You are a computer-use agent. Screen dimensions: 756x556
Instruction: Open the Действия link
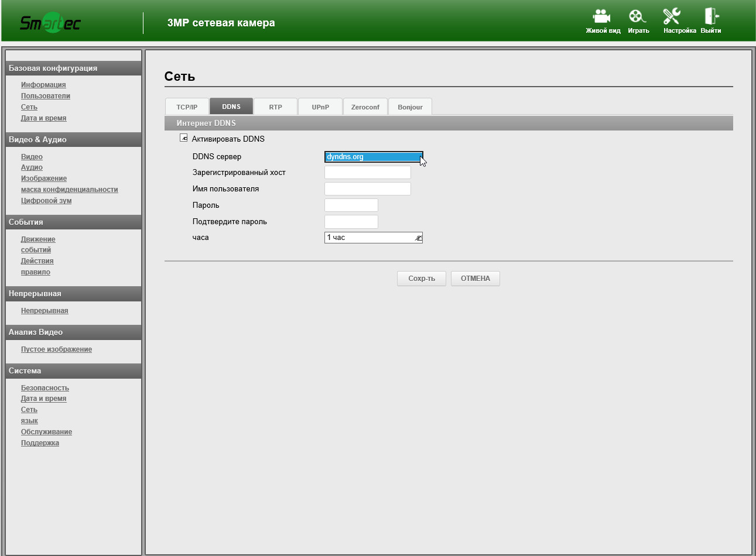(37, 261)
